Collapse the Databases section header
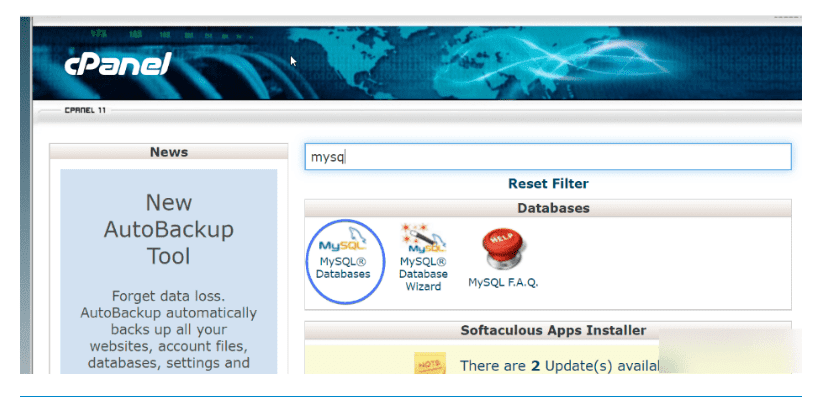The width and height of the screenshot is (824, 397). [548, 208]
